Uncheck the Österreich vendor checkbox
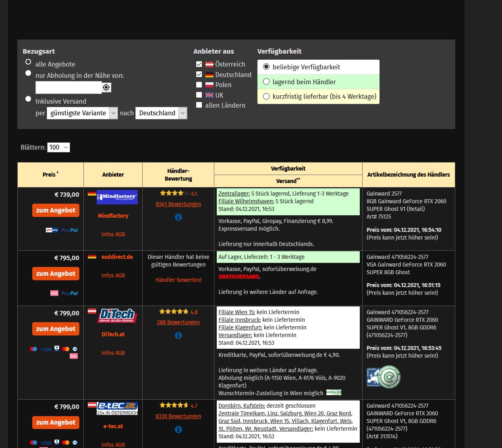 [x=199, y=64]
